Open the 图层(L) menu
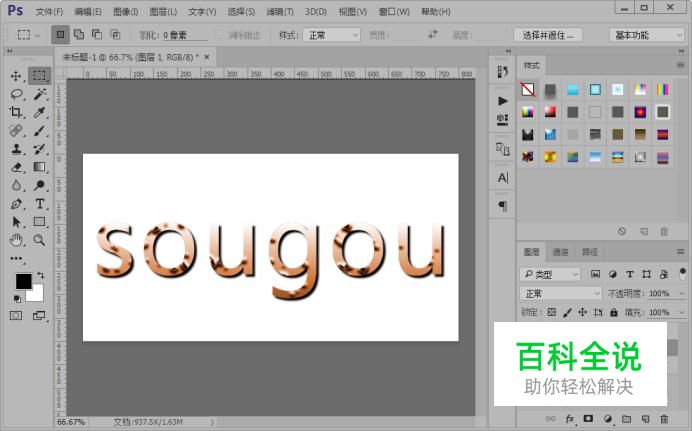Screen dimensions: 692x431 click(x=163, y=12)
